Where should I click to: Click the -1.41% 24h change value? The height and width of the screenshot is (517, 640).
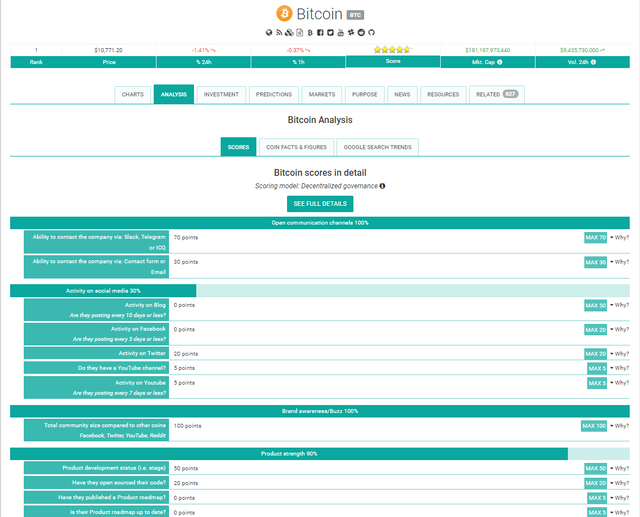[204, 50]
